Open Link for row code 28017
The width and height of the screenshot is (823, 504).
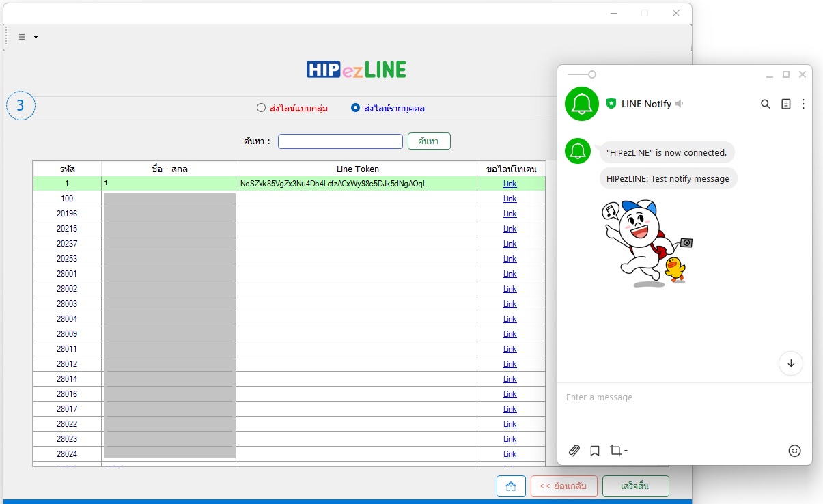click(x=510, y=409)
